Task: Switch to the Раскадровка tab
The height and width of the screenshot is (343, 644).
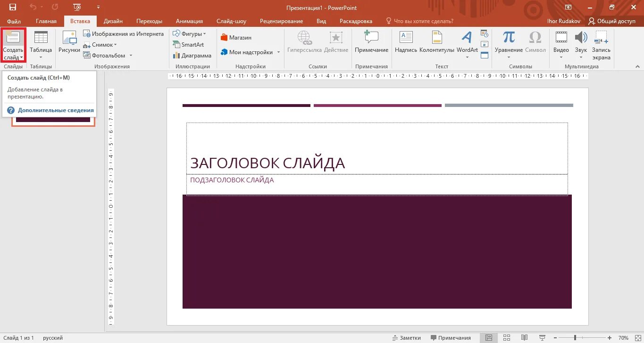Action: pos(356,21)
